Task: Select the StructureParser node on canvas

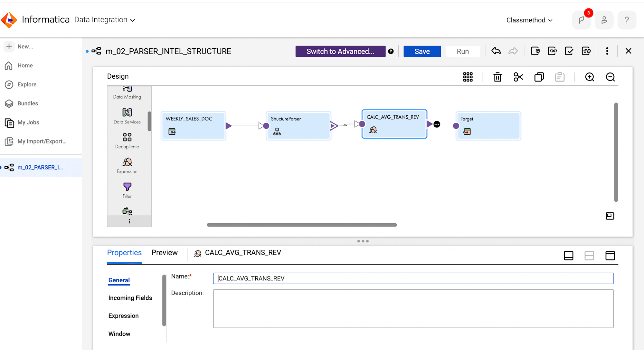Action: (x=298, y=126)
